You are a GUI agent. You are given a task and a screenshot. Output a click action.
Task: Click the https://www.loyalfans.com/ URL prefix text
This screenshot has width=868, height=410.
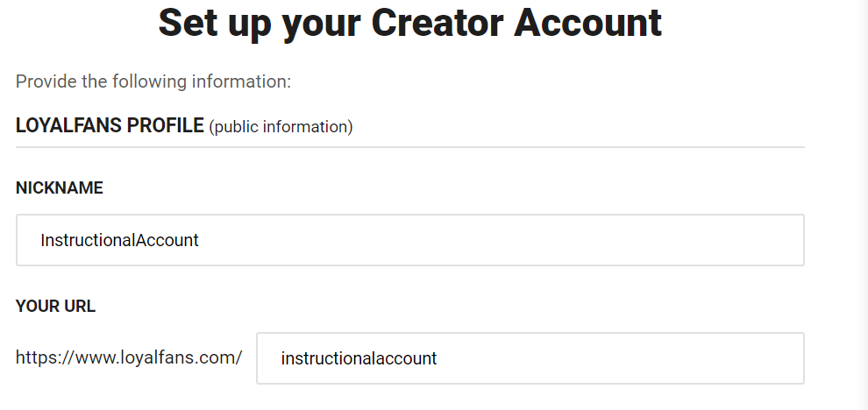coord(129,358)
